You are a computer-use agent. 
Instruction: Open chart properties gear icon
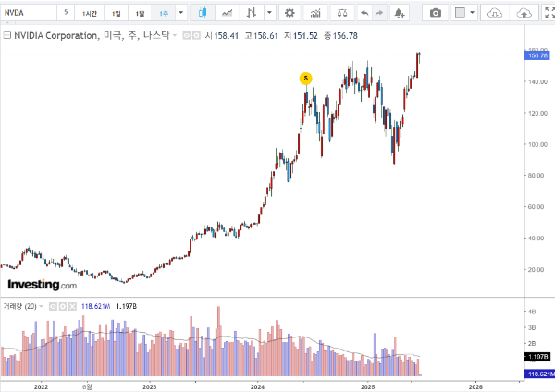pos(290,13)
